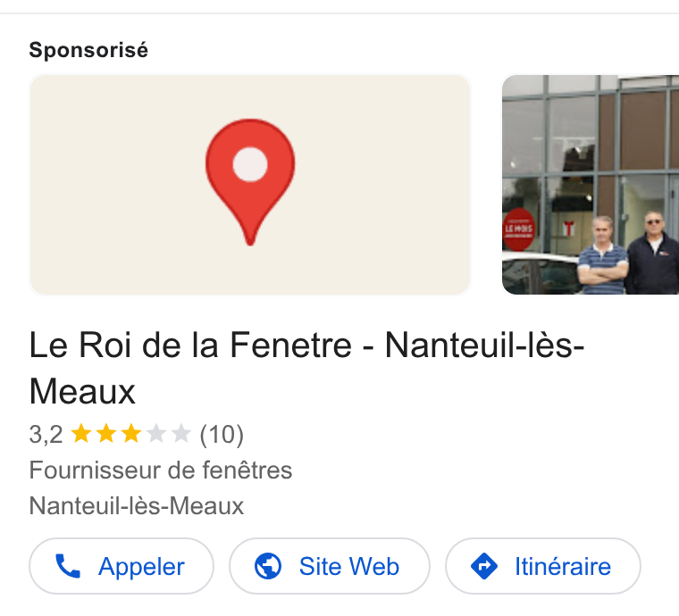Open the Le Roi de la Fenetre title
The width and height of the screenshot is (679, 616).
coord(306,368)
